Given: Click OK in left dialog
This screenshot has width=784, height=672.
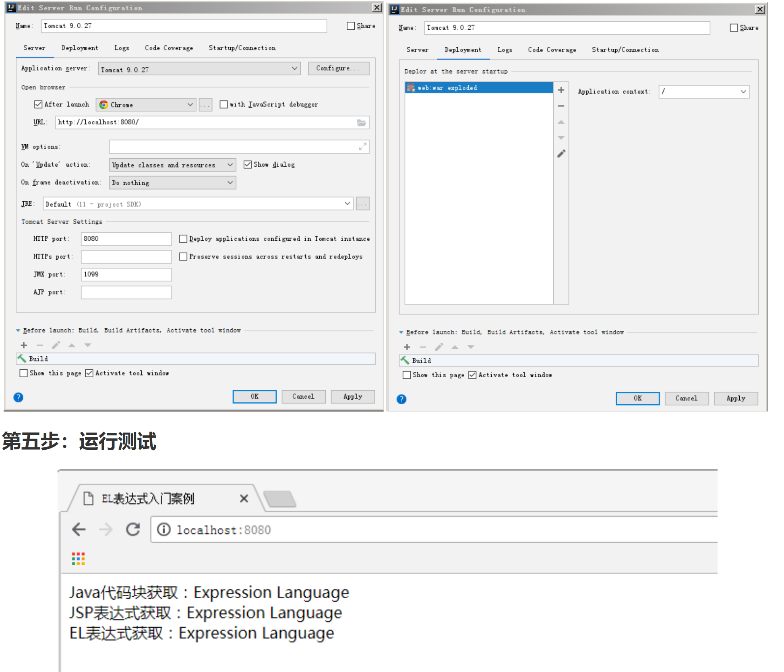Looking at the screenshot, I should 254,397.
